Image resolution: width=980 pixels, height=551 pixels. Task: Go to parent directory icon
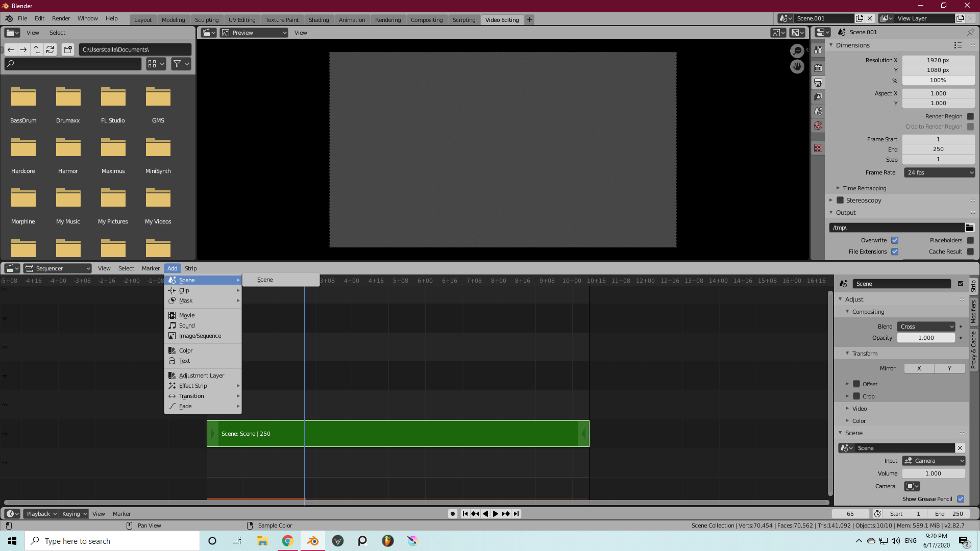click(x=37, y=49)
